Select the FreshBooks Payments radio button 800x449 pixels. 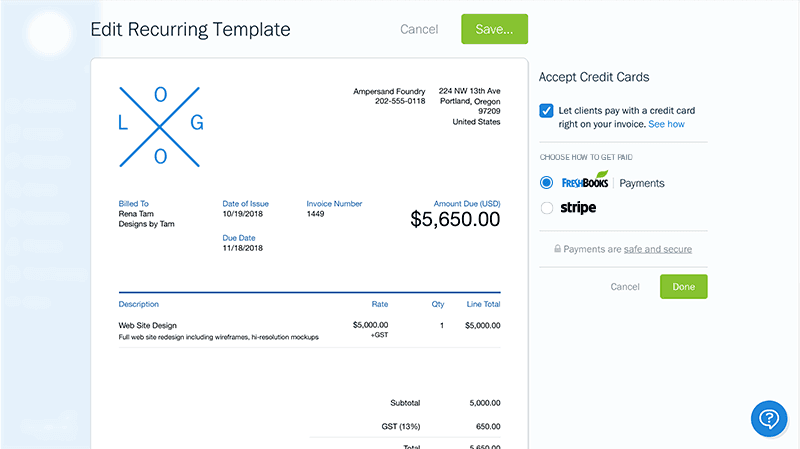coord(546,183)
